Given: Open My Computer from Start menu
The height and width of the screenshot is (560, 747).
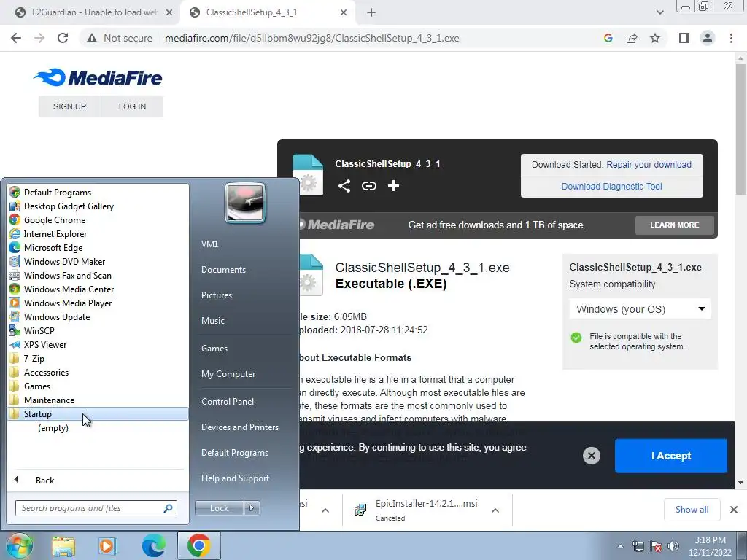Looking at the screenshot, I should [228, 374].
